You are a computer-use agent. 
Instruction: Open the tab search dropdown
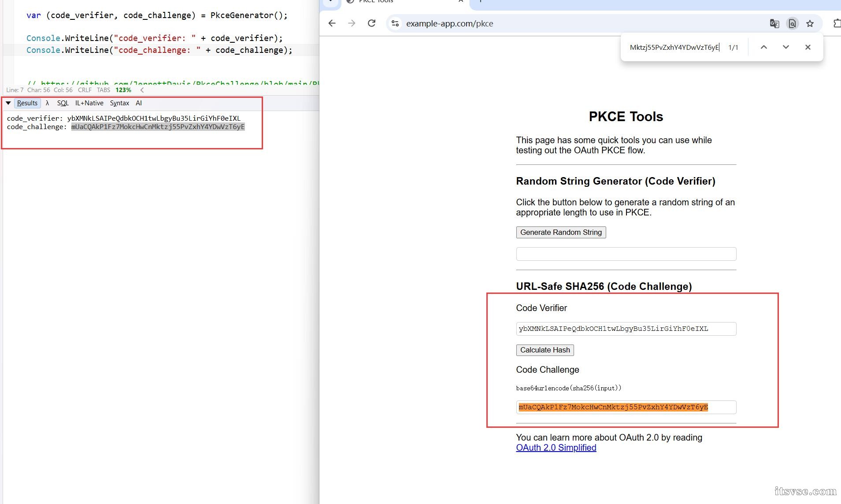click(330, 2)
